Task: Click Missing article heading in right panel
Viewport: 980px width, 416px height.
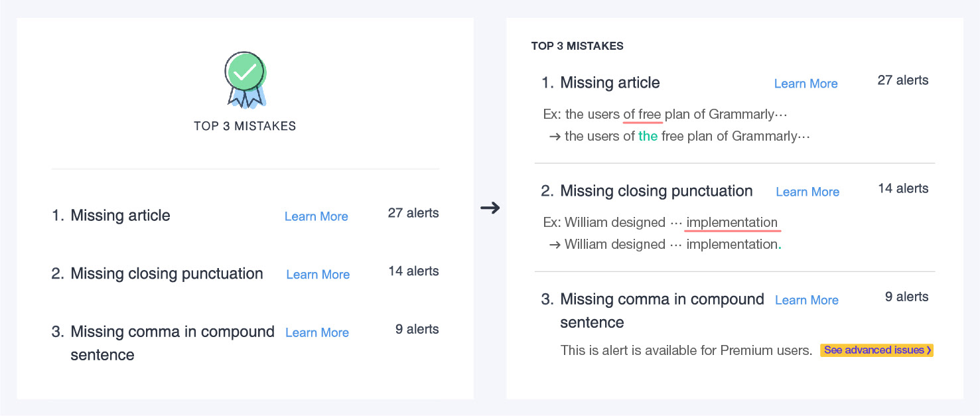Action: pyautogui.click(x=610, y=83)
